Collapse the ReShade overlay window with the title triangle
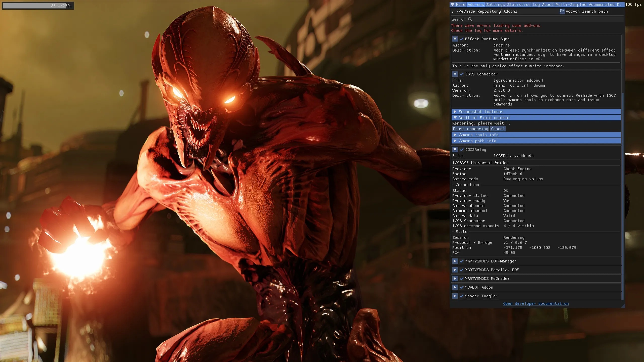This screenshot has height=362, width=644. (453, 5)
